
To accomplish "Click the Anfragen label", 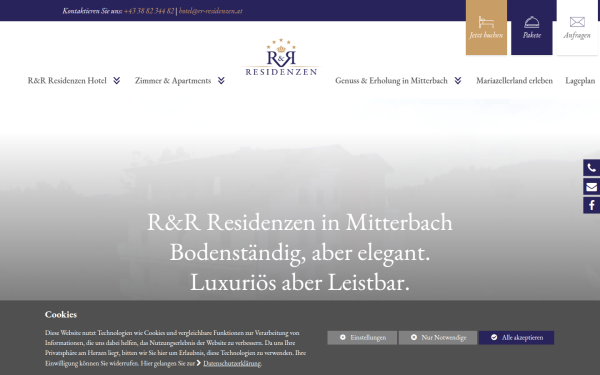I will coord(577,35).
